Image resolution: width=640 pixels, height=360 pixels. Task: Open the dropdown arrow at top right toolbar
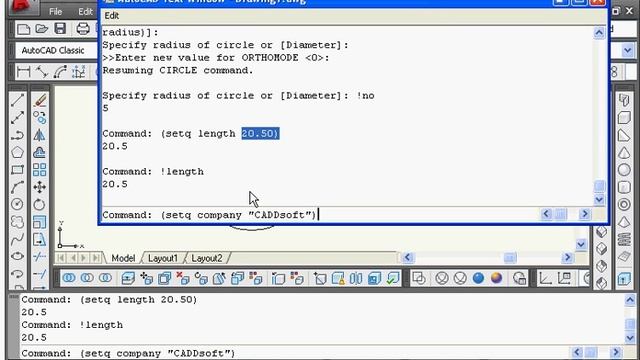point(628,51)
